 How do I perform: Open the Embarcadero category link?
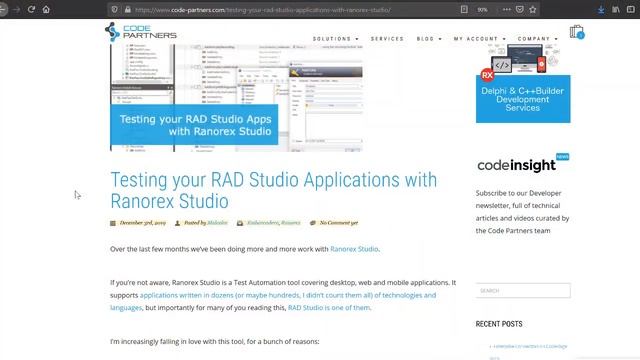coord(263,223)
